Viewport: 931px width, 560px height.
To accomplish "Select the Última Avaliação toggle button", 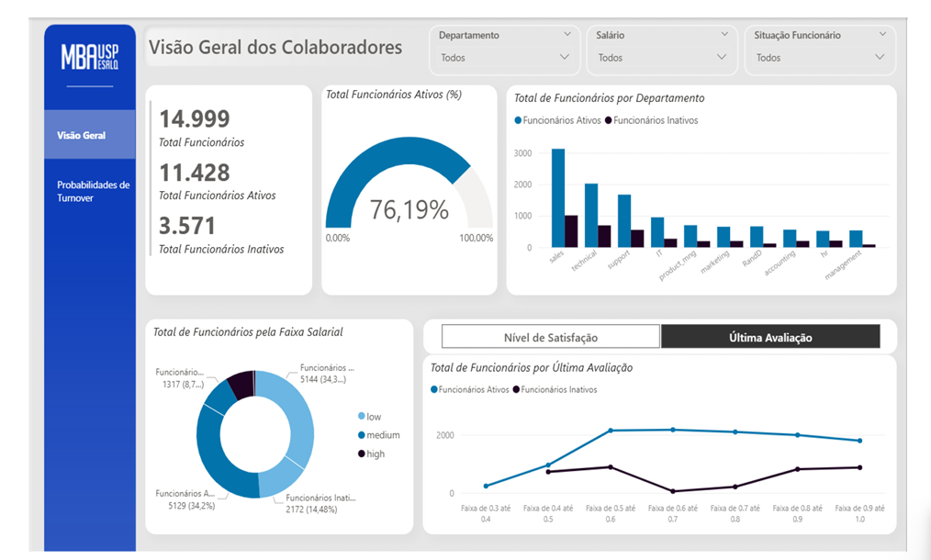I will click(x=770, y=337).
